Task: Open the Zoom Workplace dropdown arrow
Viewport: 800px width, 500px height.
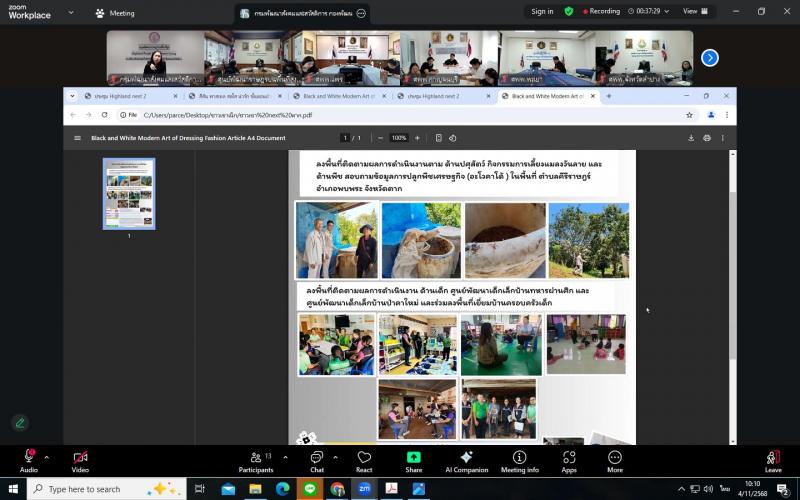Action: [x=71, y=12]
